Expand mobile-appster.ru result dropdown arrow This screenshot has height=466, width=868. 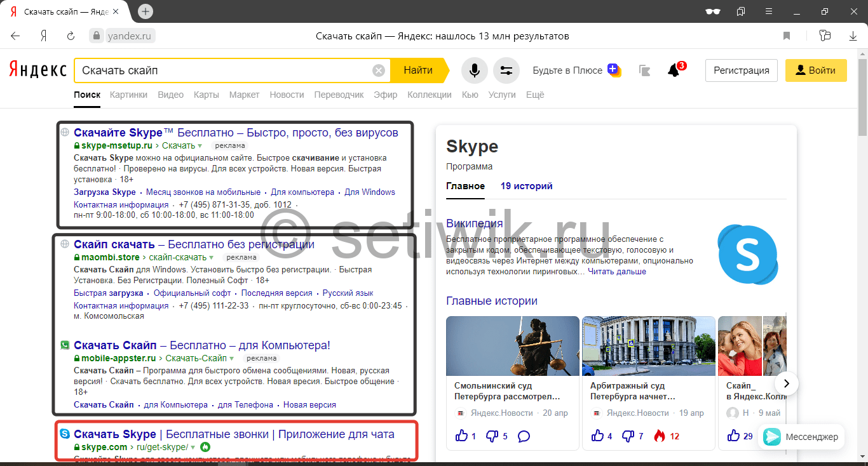click(231, 358)
